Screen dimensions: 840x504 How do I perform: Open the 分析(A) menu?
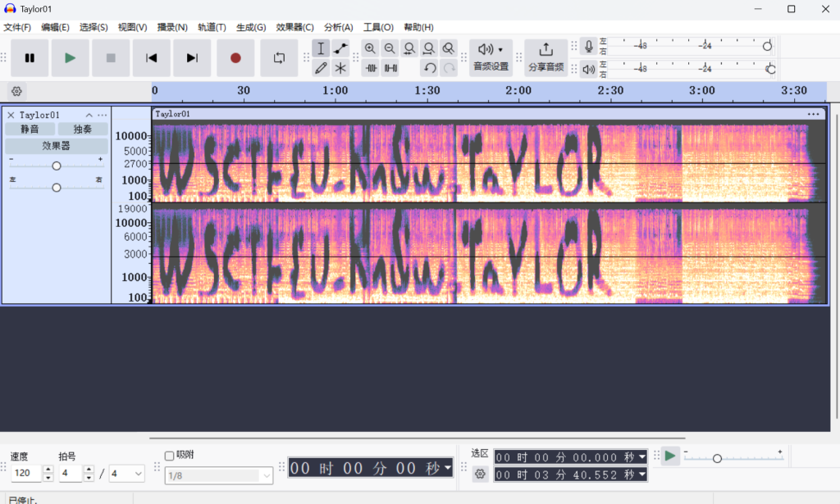(339, 27)
